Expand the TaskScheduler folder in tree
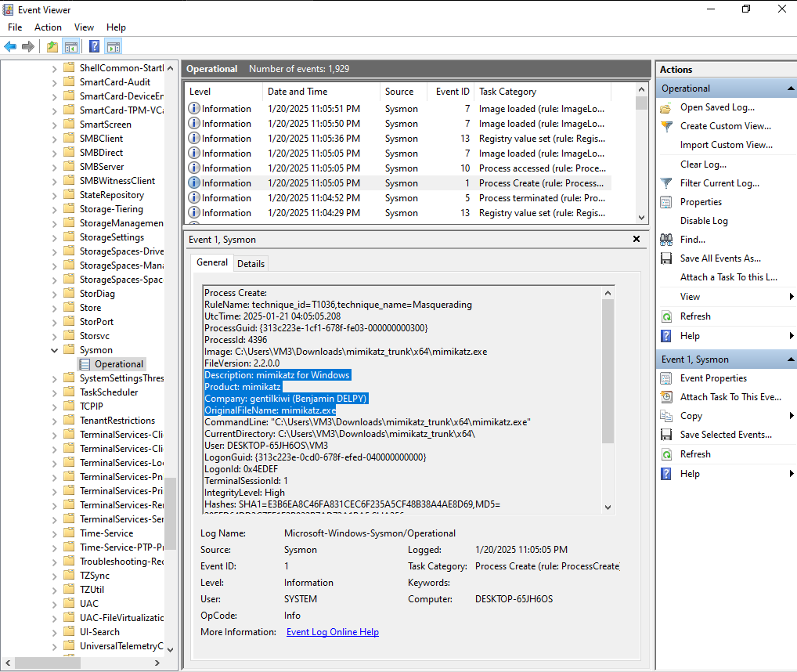The width and height of the screenshot is (797, 672). click(x=55, y=392)
